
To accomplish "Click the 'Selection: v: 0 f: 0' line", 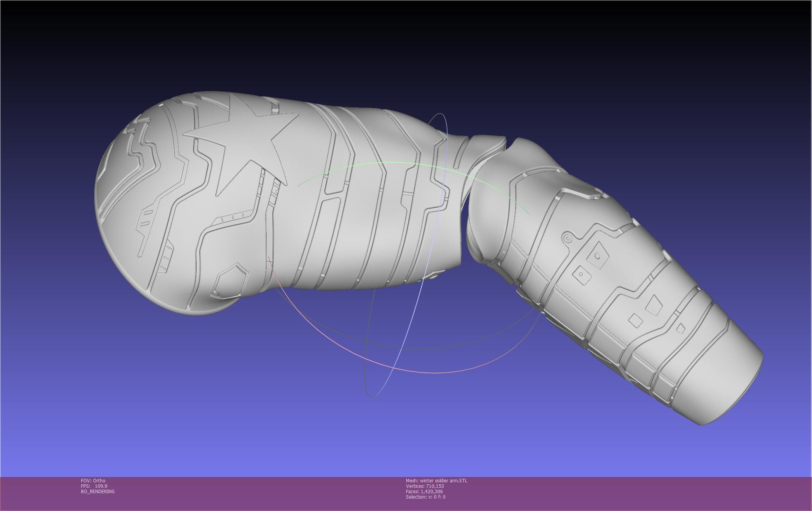I will (x=426, y=497).
